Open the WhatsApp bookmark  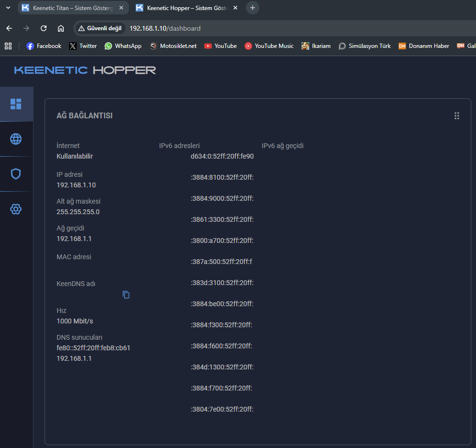(123, 46)
